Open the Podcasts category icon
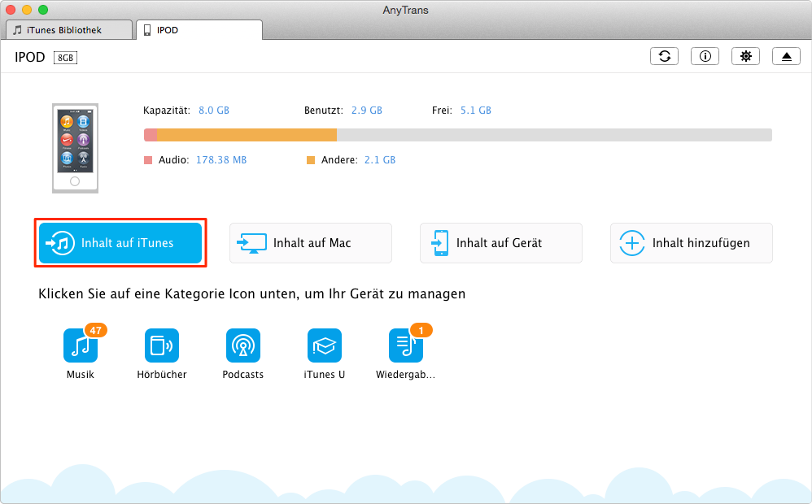This screenshot has width=812, height=504. click(243, 345)
